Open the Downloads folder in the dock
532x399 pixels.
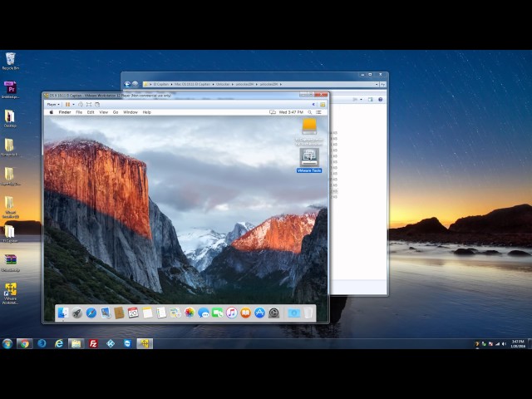coord(293,313)
